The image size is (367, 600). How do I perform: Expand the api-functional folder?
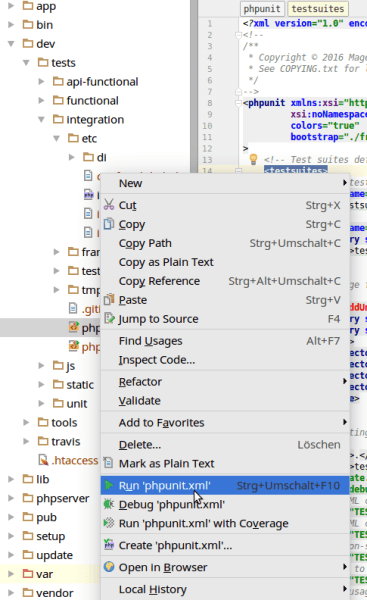[x=41, y=81]
